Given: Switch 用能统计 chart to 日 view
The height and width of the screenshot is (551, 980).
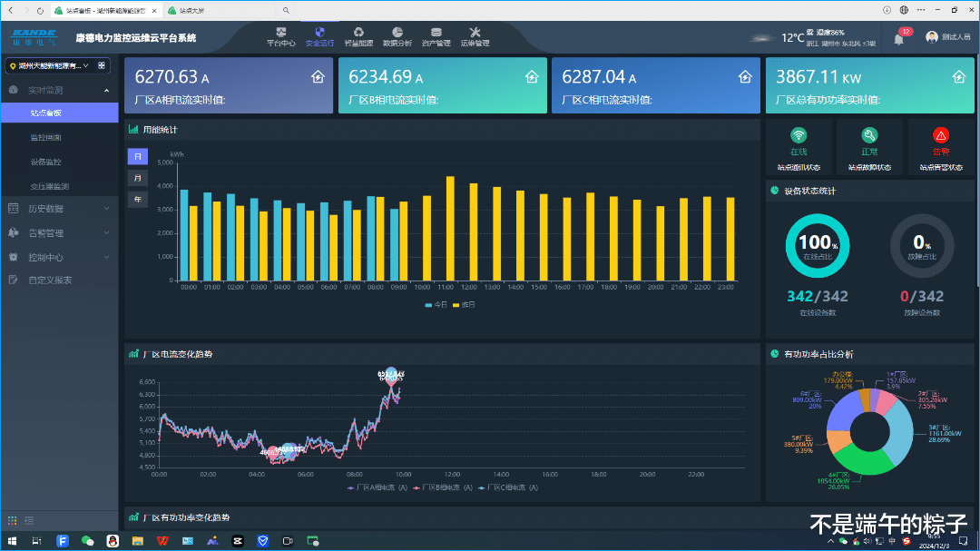Looking at the screenshot, I should click(x=138, y=156).
